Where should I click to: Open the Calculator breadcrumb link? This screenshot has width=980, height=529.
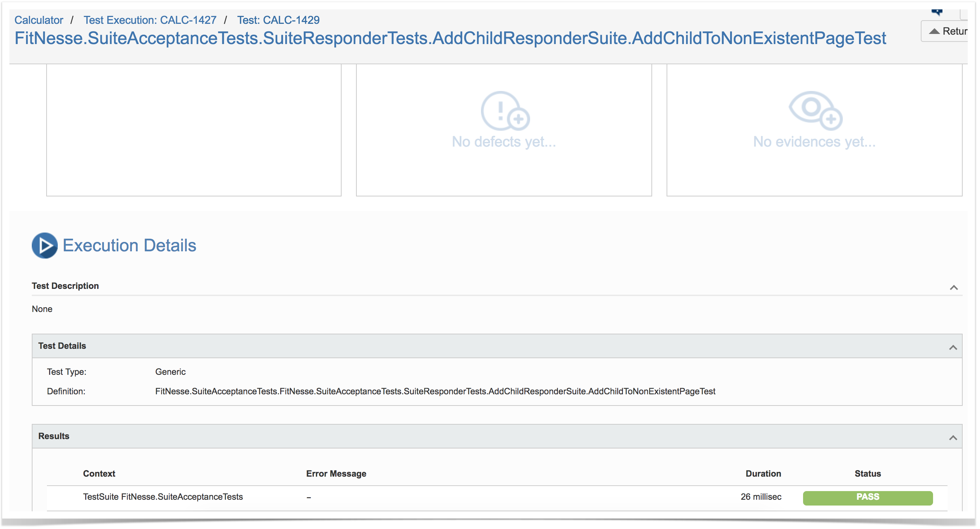click(x=38, y=20)
